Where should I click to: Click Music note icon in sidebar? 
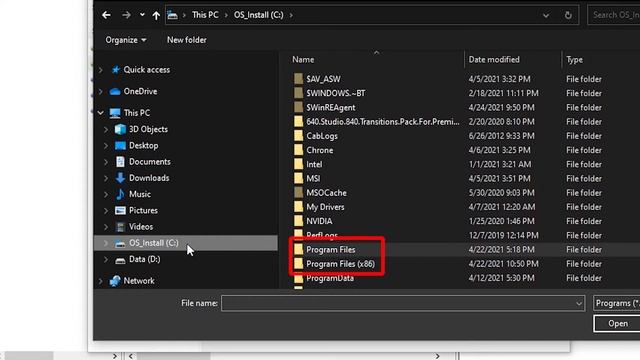point(120,194)
